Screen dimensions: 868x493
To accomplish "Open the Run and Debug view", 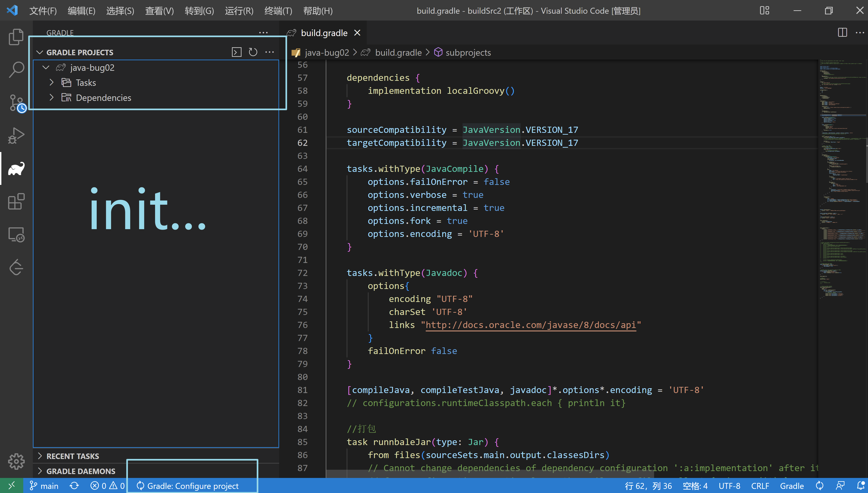I will [16, 135].
